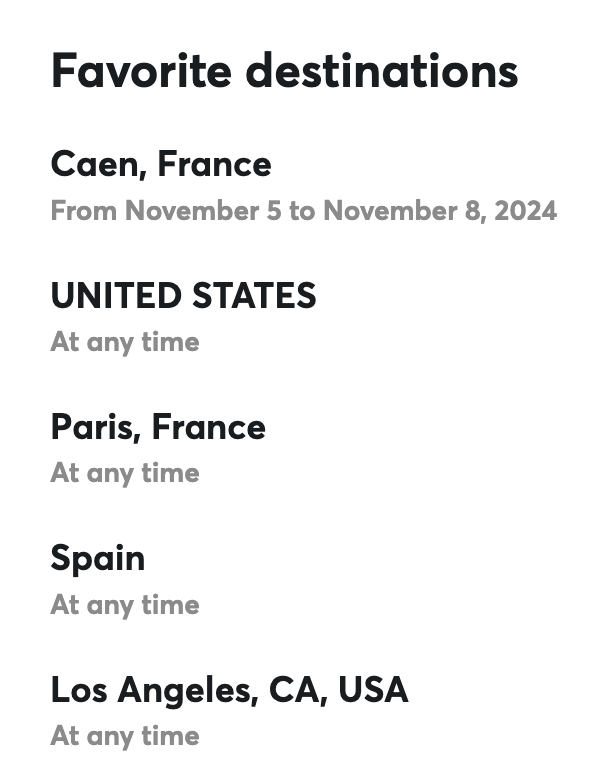
Task: Click "At any time" under Spain
Action: tap(125, 604)
